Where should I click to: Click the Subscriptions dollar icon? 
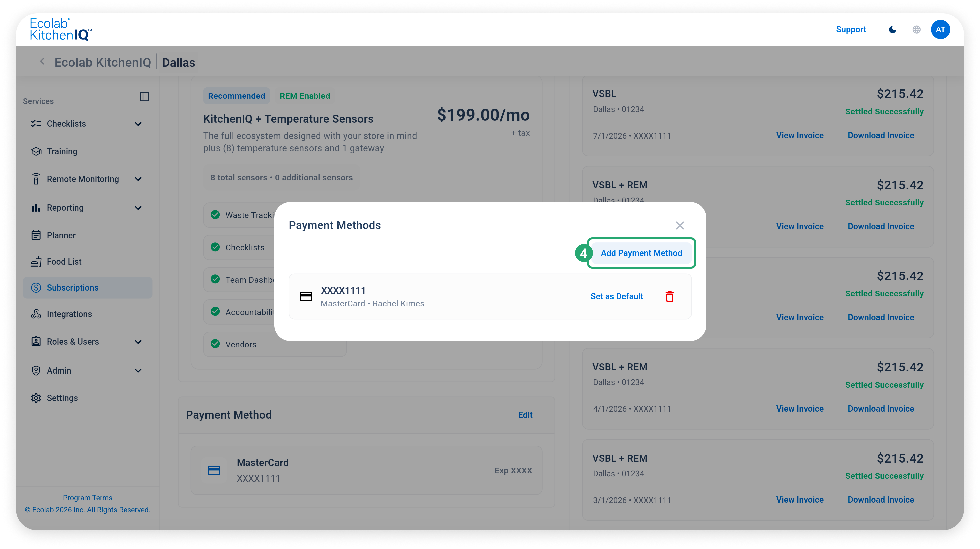click(x=36, y=288)
